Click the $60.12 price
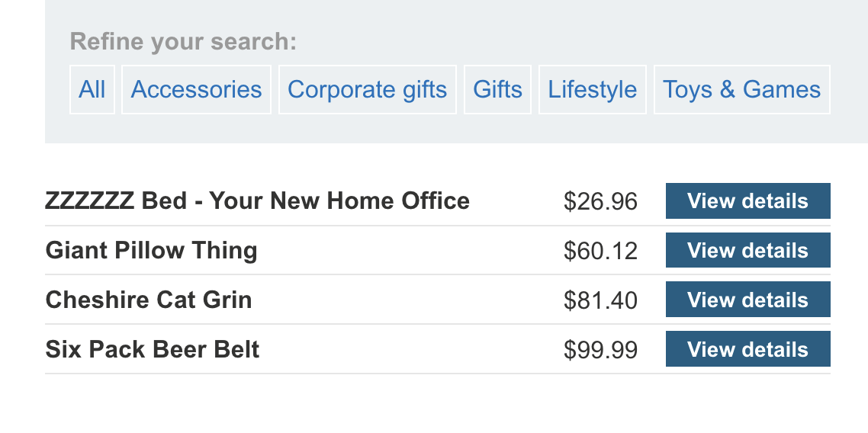Image resolution: width=868 pixels, height=433 pixels. (600, 252)
